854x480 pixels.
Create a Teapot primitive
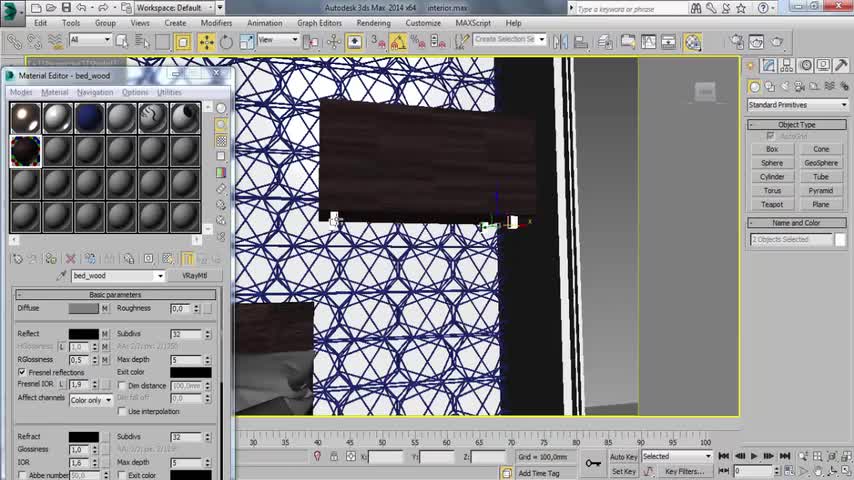click(772, 205)
